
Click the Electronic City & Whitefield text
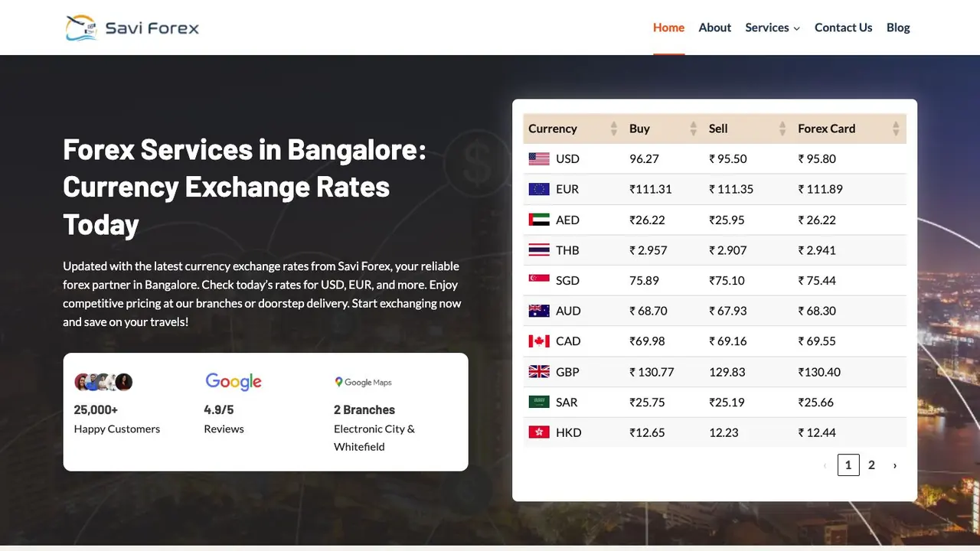coord(374,438)
